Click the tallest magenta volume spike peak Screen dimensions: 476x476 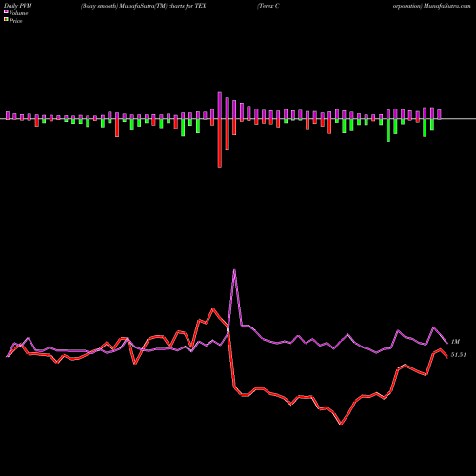coord(234,270)
